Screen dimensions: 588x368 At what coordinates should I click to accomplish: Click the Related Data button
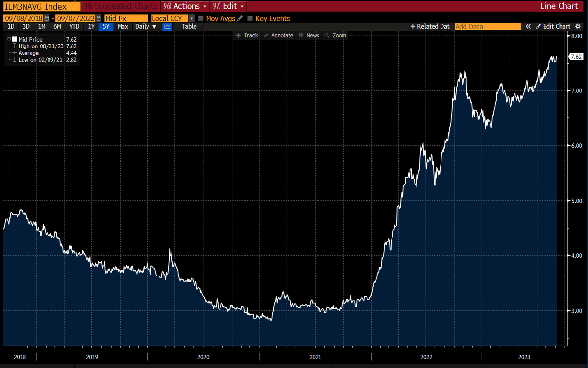[x=430, y=26]
